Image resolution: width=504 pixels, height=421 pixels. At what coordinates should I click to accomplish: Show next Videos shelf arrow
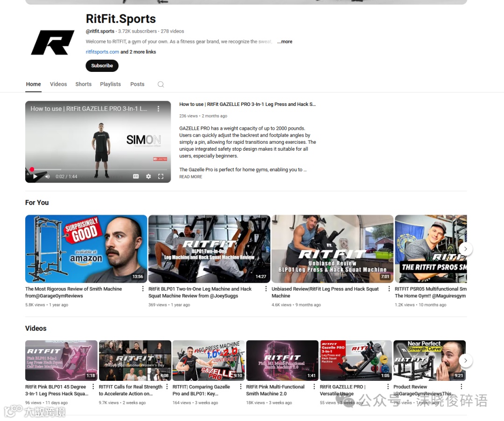point(465,361)
